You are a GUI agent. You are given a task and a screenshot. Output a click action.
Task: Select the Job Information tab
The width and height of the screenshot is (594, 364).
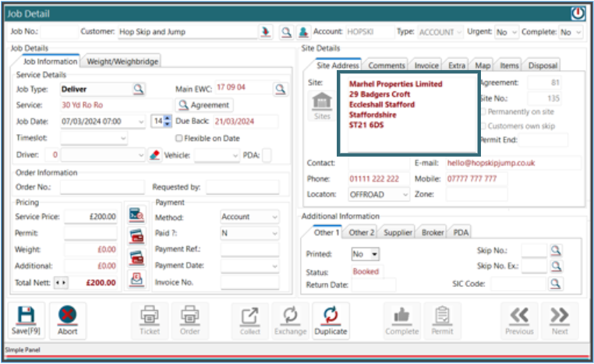point(50,62)
